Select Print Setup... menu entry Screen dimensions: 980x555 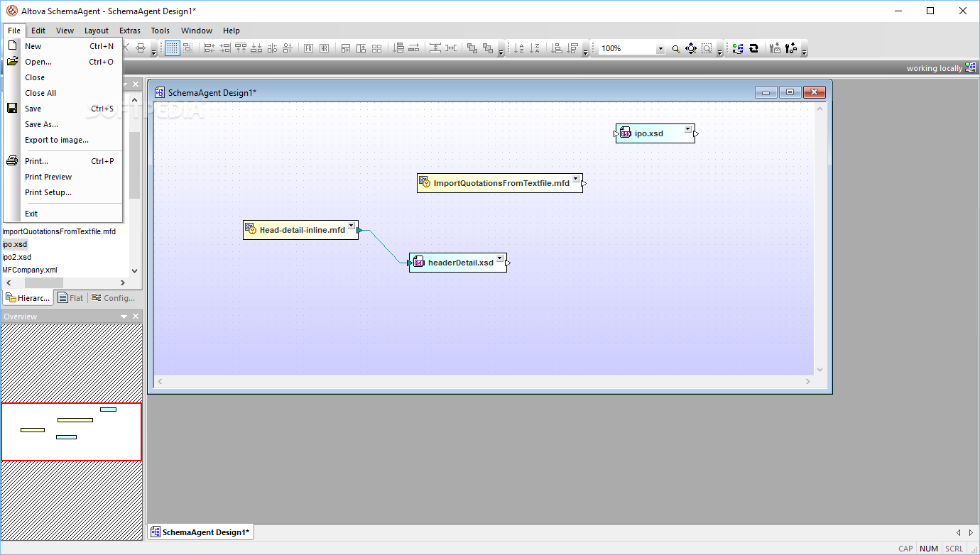tap(64, 192)
